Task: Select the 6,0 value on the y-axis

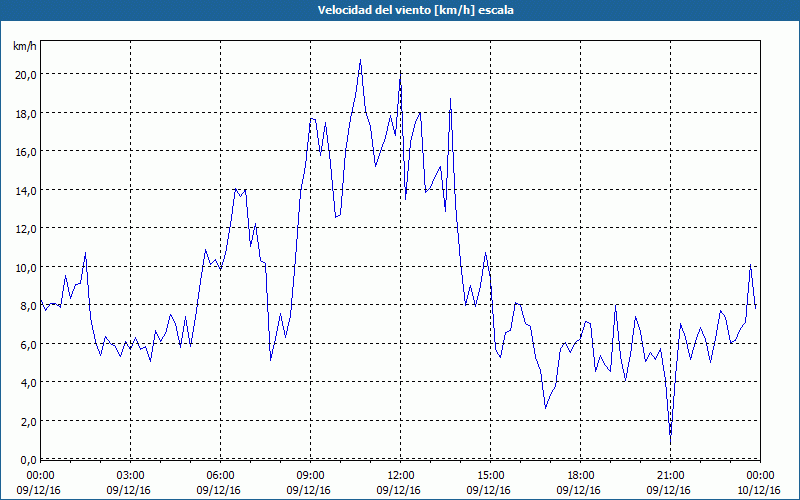Action: [x=28, y=344]
